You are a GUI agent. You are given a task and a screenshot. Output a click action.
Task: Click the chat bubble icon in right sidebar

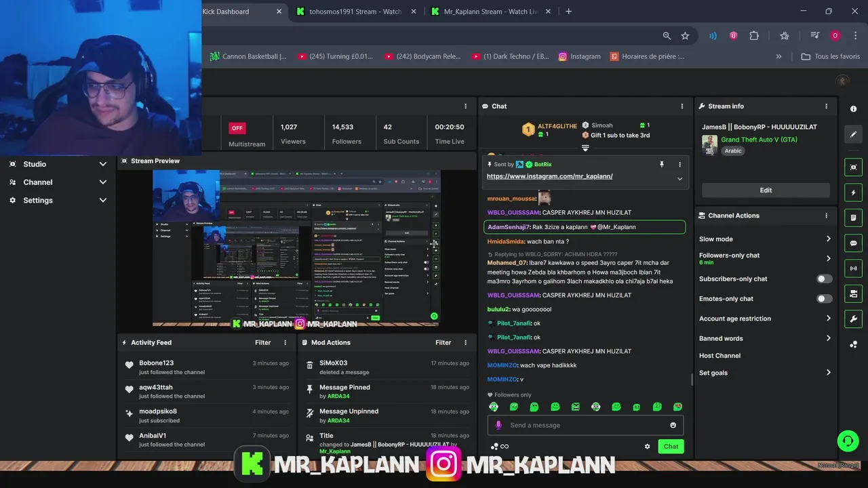[853, 243]
